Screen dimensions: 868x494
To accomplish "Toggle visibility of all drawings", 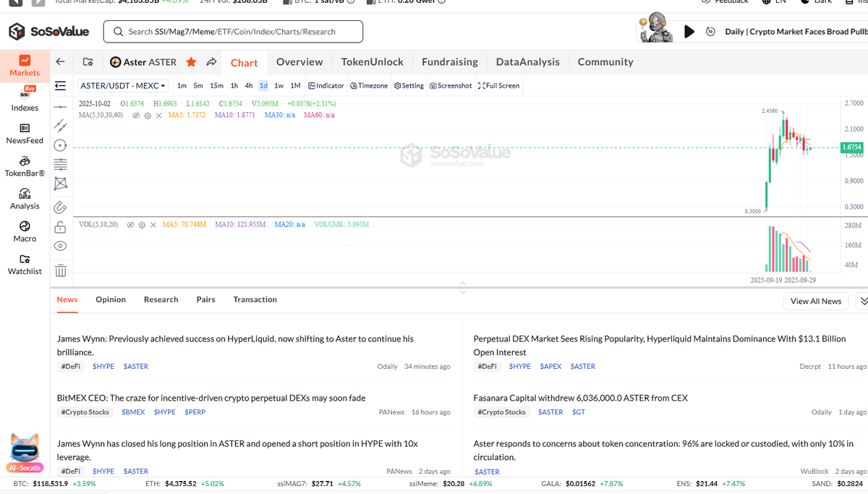I will (x=61, y=246).
